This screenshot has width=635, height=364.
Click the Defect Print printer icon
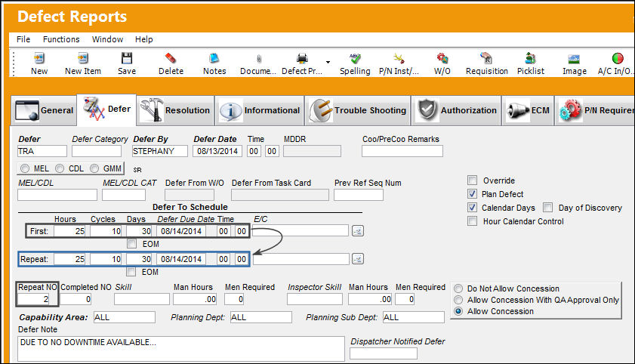(x=302, y=58)
